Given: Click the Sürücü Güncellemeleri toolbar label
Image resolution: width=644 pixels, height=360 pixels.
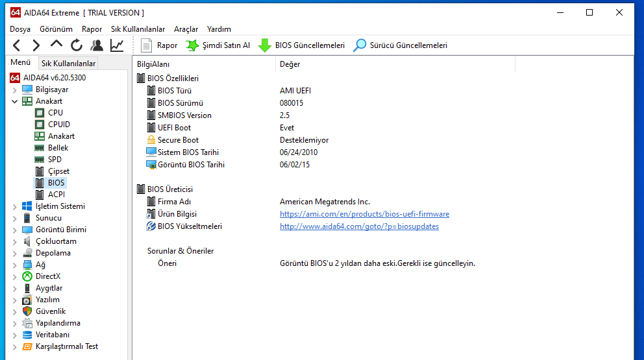Looking at the screenshot, I should [408, 45].
